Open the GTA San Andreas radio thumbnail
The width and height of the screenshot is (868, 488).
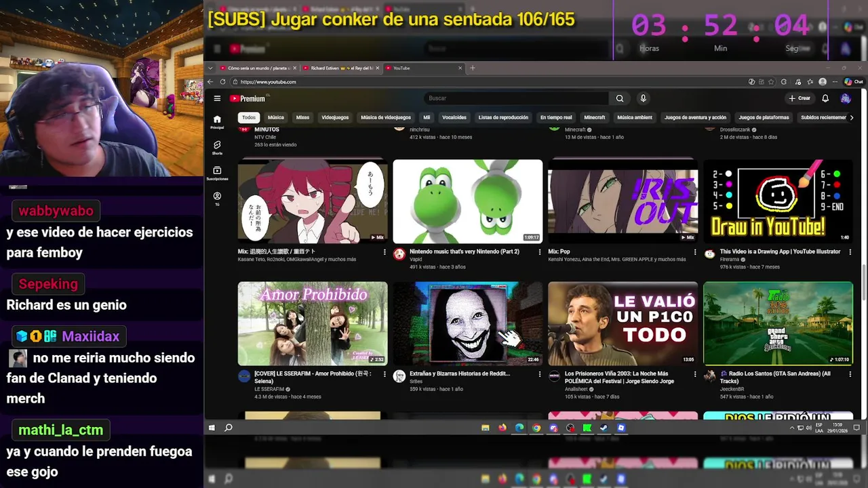(778, 323)
